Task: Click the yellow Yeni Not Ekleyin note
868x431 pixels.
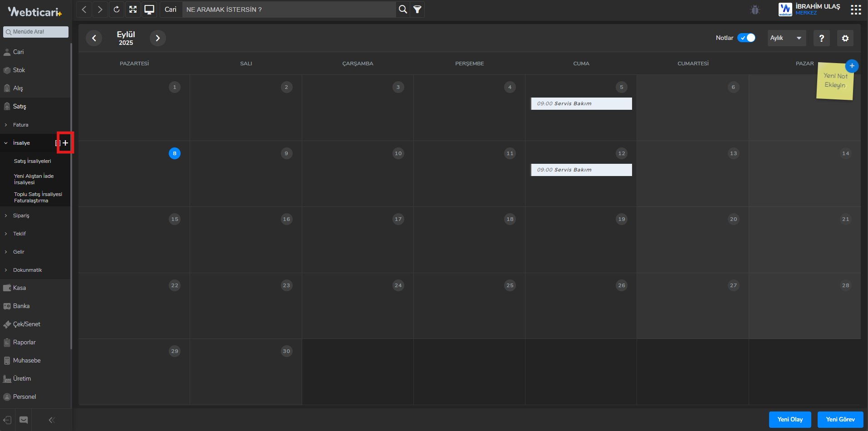Action: [834, 82]
